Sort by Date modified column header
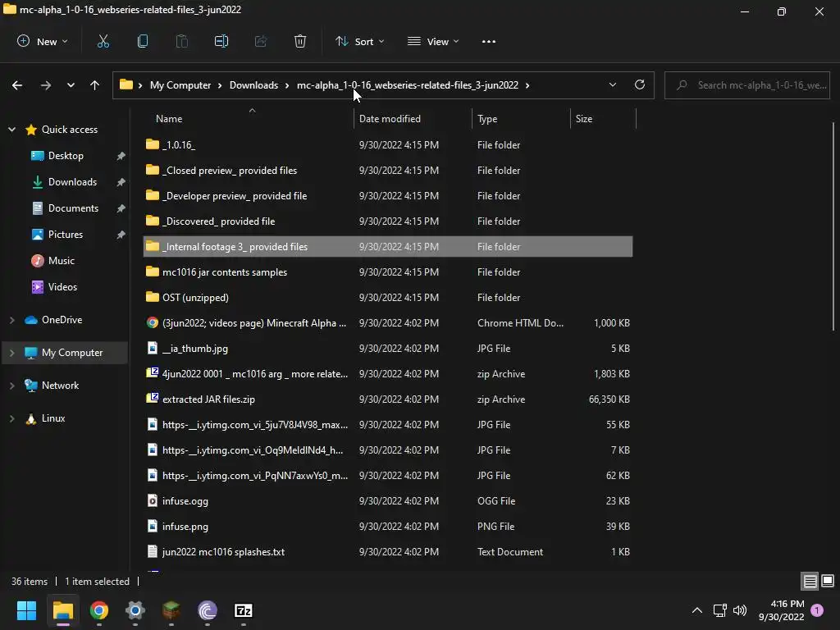 point(413,118)
